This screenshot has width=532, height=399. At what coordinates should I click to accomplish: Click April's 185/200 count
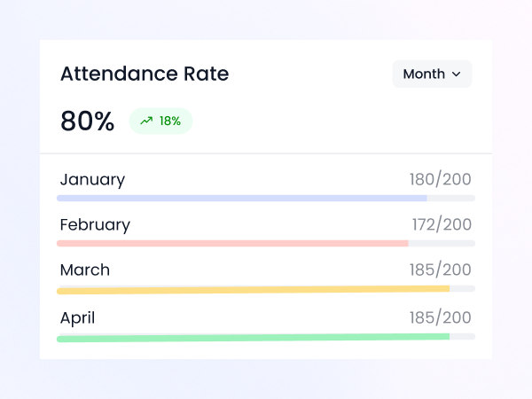(440, 317)
